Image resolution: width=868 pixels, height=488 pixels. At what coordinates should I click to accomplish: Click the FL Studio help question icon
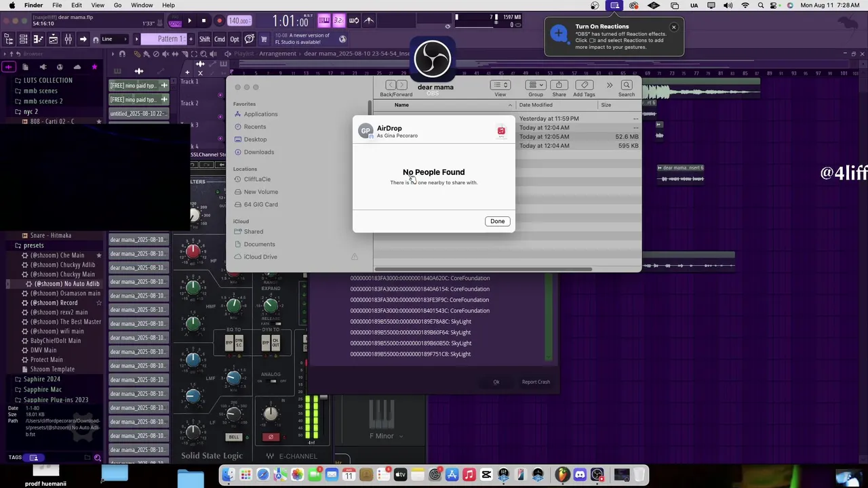[x=250, y=39]
